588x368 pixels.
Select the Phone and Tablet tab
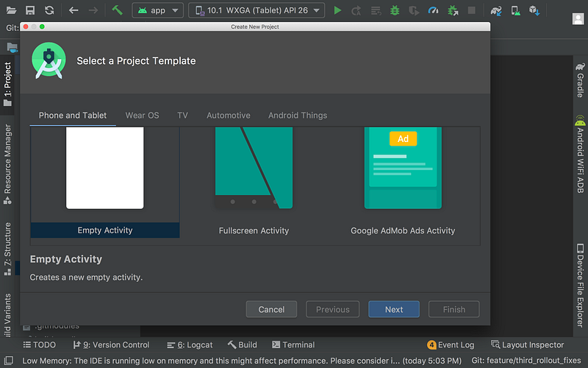coord(73,116)
